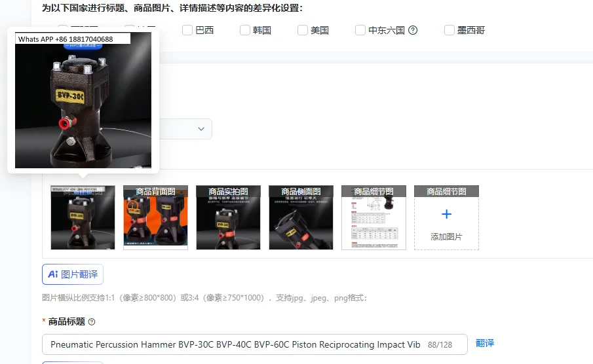The height and width of the screenshot is (364, 593).
Task: Click the enlarged BVP-30C preview image
Action: (x=83, y=100)
